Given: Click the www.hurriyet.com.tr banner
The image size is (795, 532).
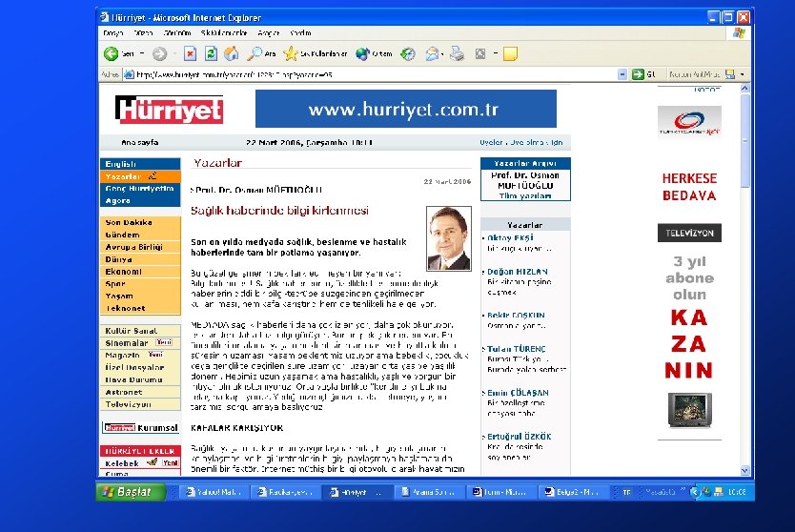Looking at the screenshot, I should click(x=406, y=109).
